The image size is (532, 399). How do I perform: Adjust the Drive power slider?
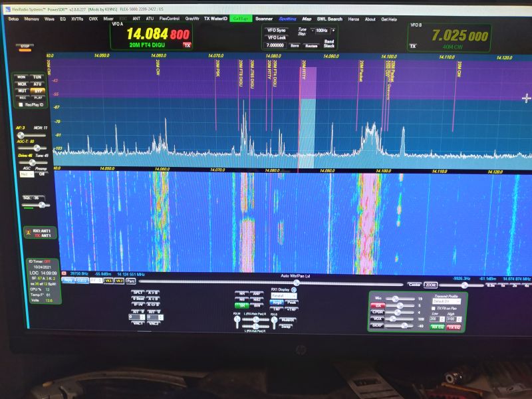(33, 162)
